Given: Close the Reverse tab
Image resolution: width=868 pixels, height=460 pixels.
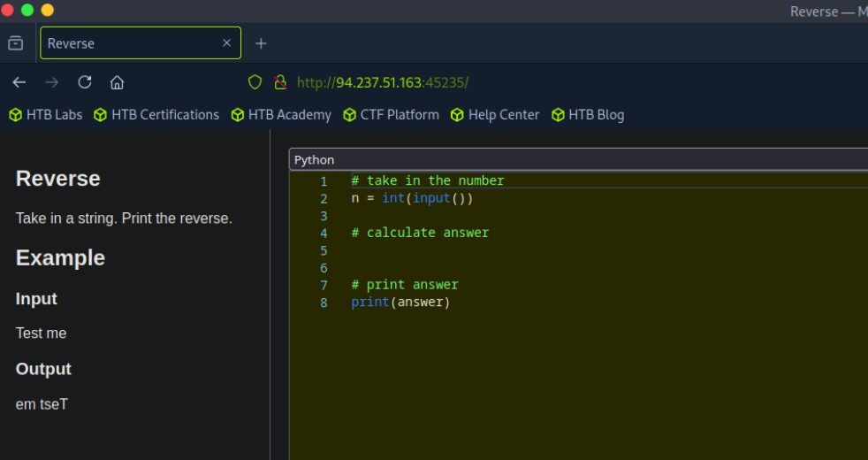Looking at the screenshot, I should point(226,42).
